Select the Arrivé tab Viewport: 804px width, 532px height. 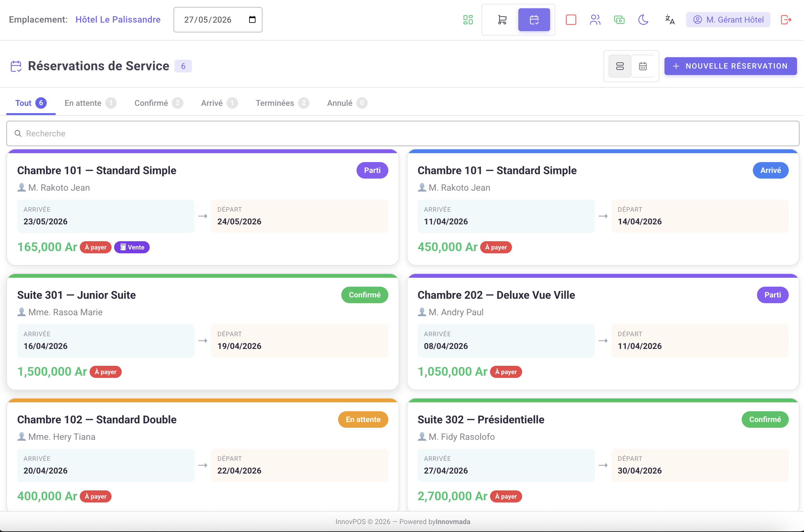click(x=219, y=103)
